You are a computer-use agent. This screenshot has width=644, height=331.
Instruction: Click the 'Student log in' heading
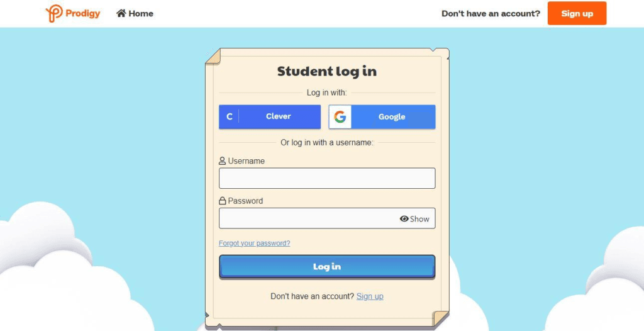coord(327,71)
